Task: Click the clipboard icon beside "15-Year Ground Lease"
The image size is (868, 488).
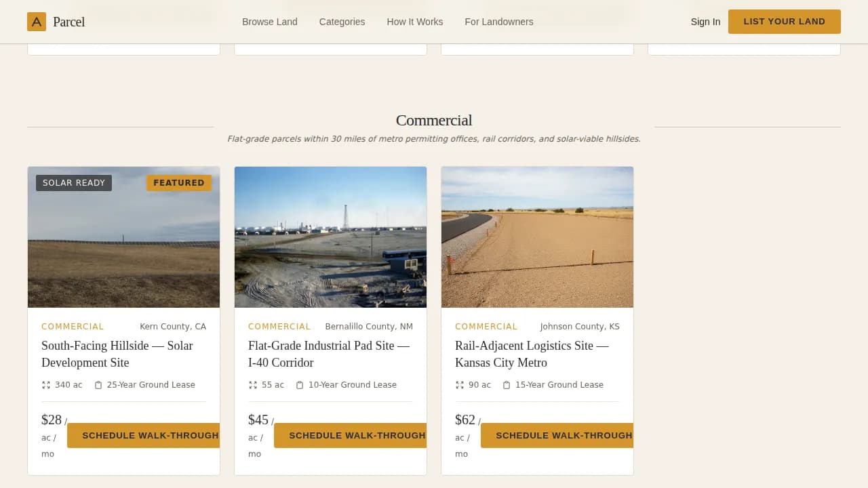Action: (x=507, y=384)
